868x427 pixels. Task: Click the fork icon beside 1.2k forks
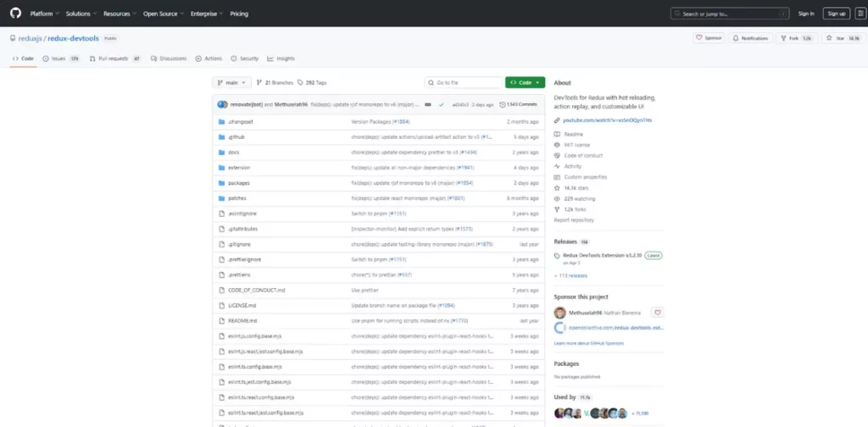coord(558,209)
